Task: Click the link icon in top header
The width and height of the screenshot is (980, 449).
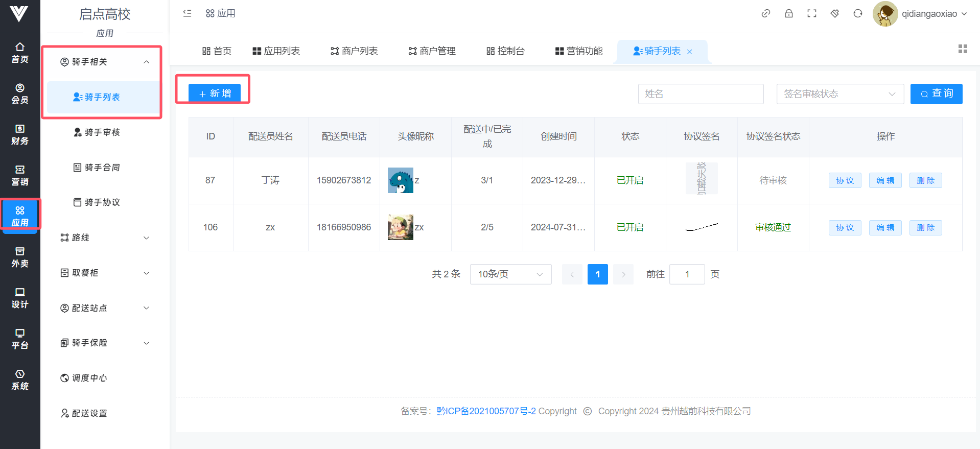Action: coord(765,14)
